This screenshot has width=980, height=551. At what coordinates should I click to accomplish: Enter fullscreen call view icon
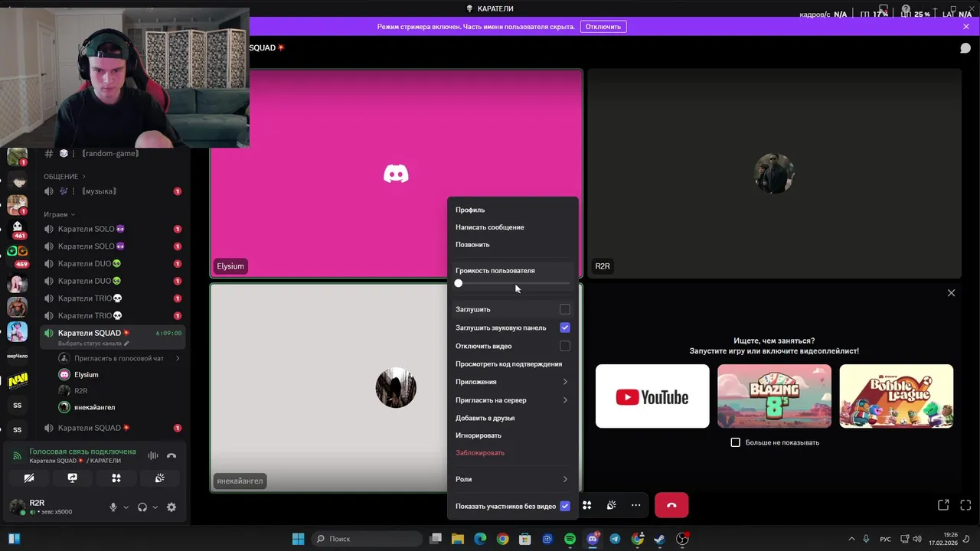pyautogui.click(x=965, y=505)
